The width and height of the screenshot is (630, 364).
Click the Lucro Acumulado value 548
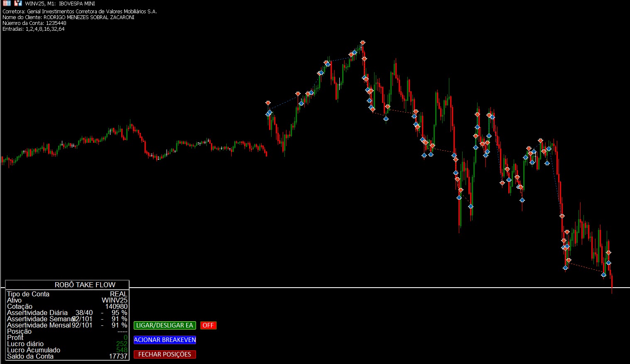tap(122, 350)
